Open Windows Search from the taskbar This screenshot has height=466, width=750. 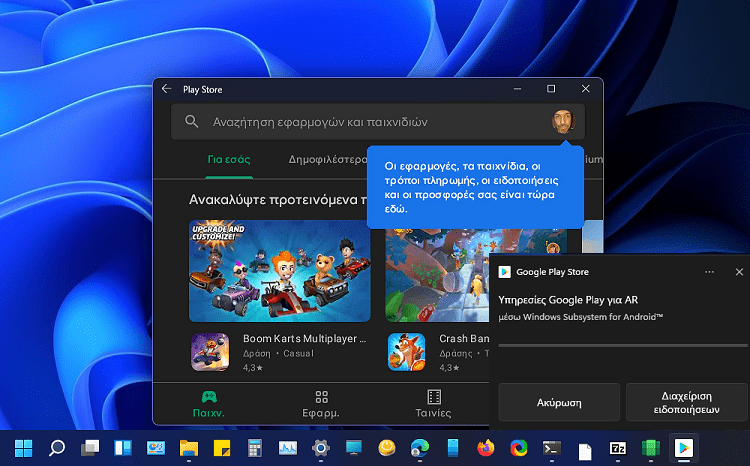(57, 448)
